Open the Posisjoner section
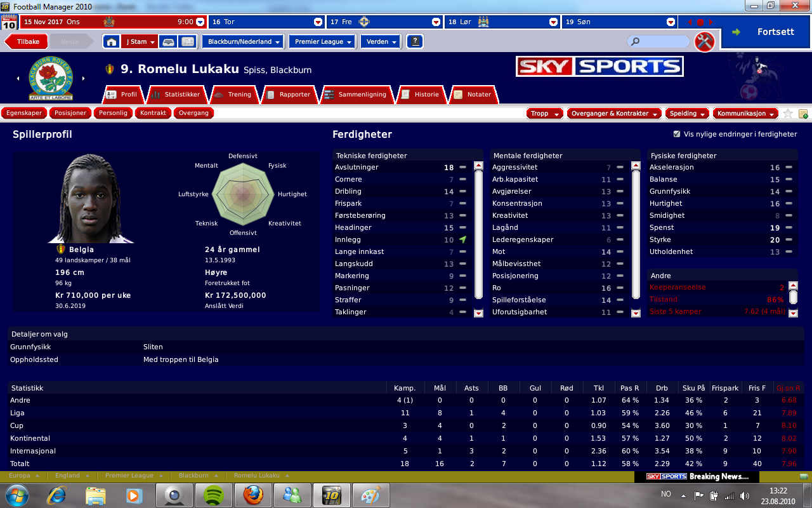 [70, 114]
